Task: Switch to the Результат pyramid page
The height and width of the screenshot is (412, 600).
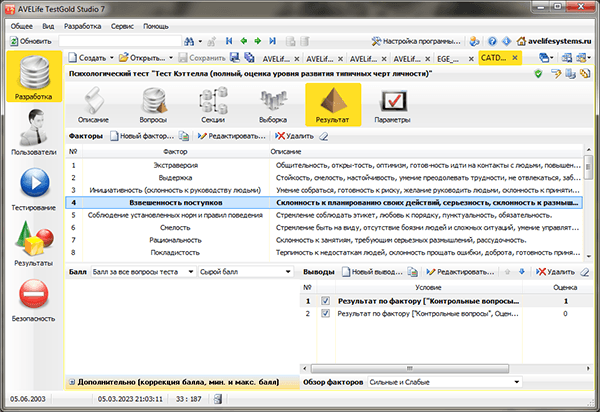Action: (x=333, y=104)
